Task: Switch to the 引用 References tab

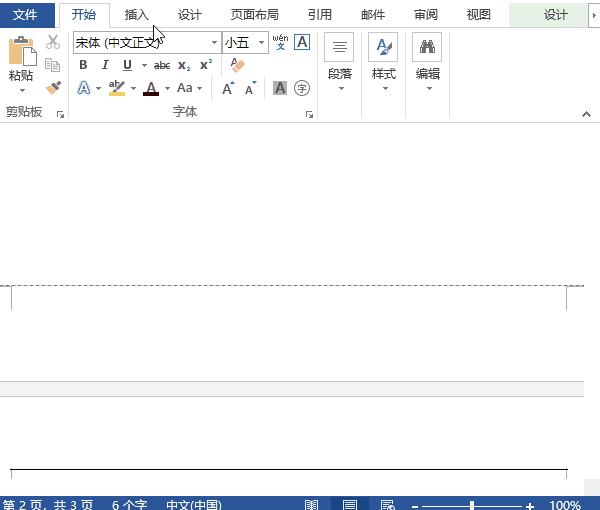Action: [x=320, y=15]
